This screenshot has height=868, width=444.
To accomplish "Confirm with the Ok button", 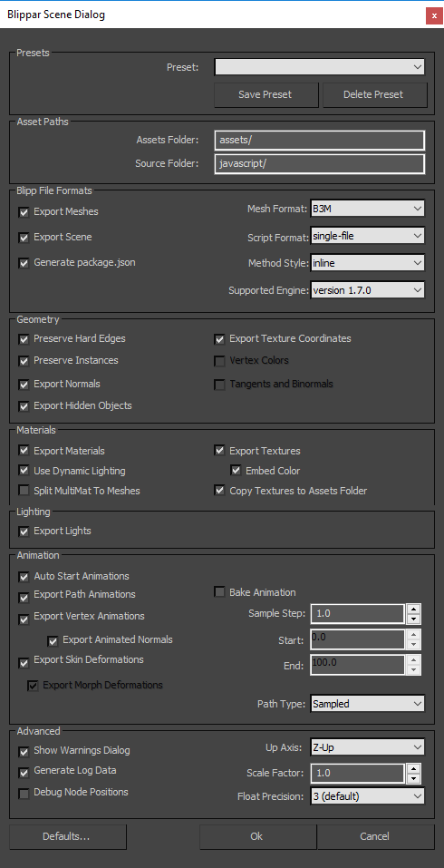I will [x=257, y=836].
